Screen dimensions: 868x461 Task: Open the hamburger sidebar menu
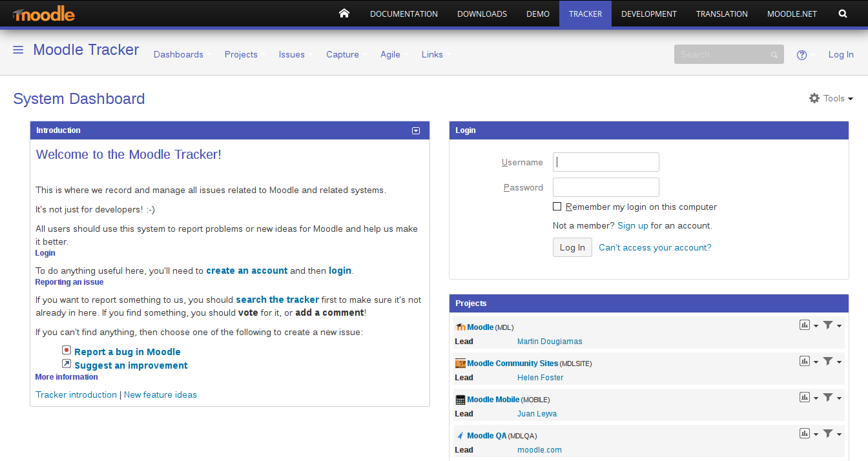[18, 50]
